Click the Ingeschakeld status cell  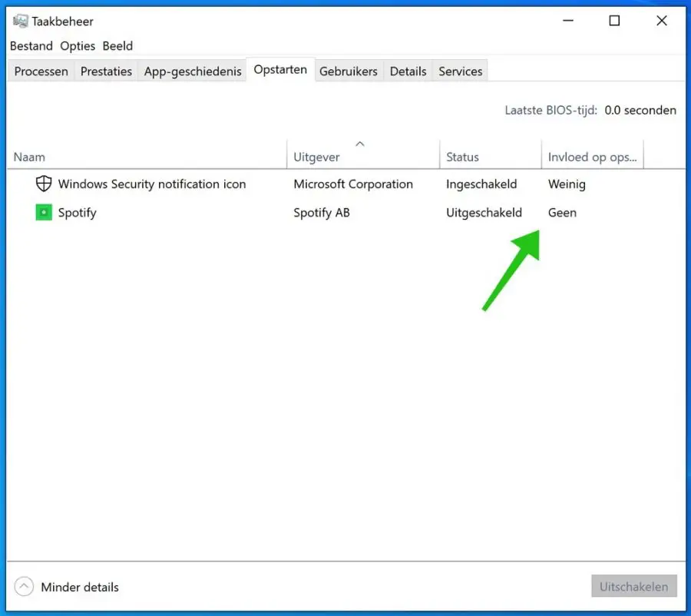[481, 184]
